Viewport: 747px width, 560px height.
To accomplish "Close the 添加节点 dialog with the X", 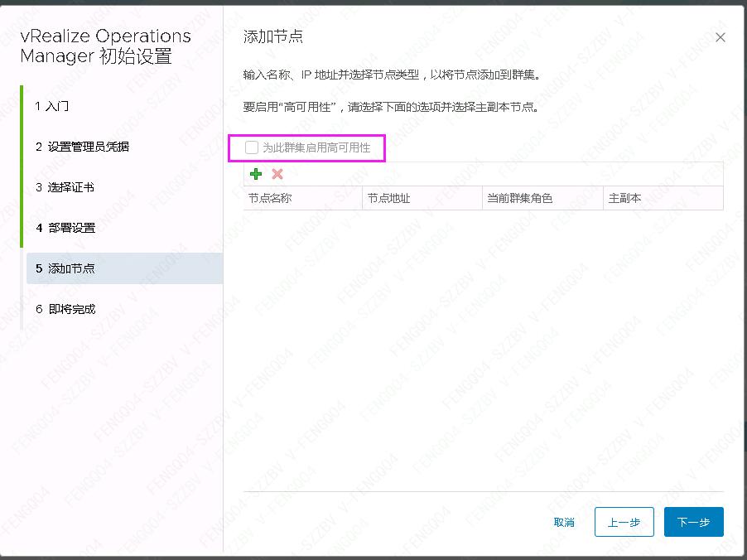I will [x=720, y=37].
